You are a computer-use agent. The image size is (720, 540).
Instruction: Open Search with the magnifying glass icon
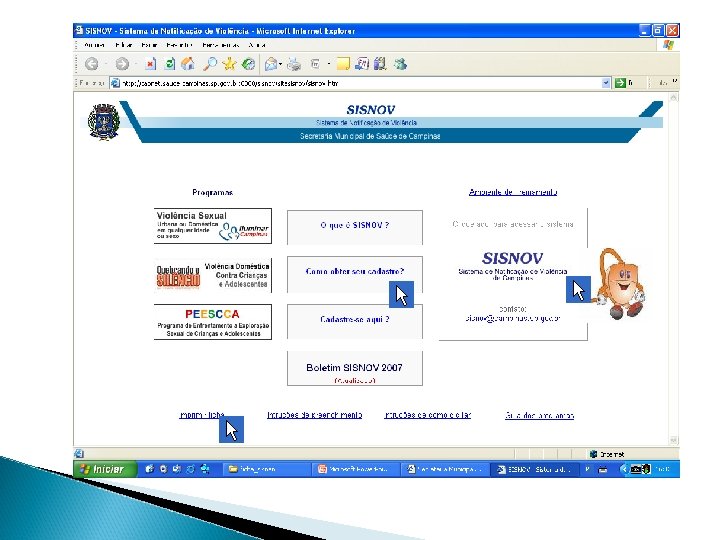(x=210, y=64)
